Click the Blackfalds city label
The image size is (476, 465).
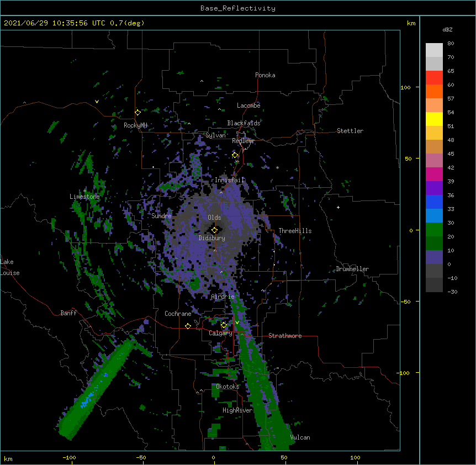(x=244, y=123)
